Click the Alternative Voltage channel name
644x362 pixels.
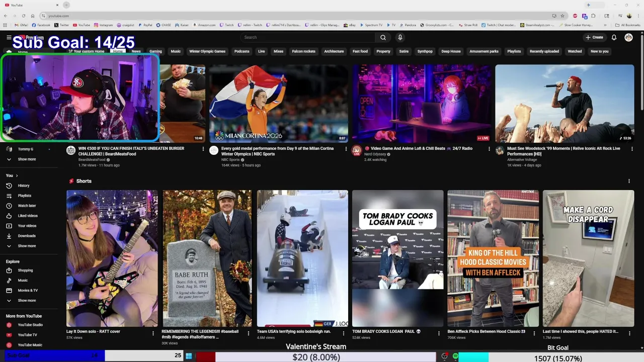pyautogui.click(x=522, y=159)
